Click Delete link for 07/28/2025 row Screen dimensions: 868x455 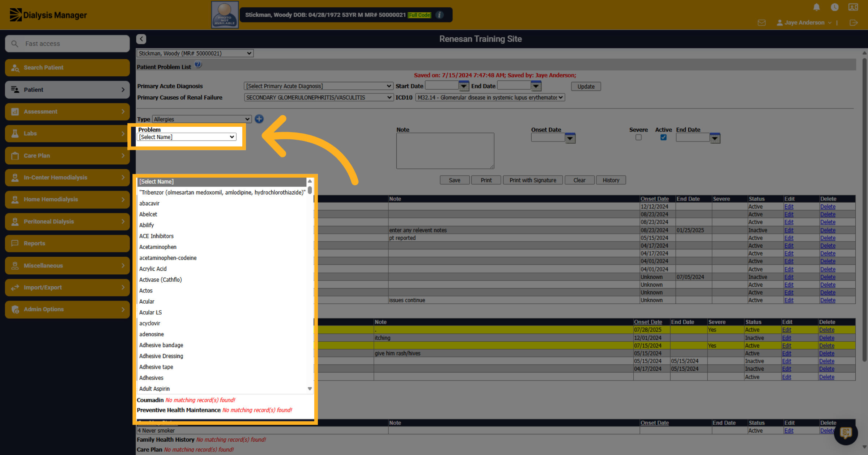pos(827,330)
